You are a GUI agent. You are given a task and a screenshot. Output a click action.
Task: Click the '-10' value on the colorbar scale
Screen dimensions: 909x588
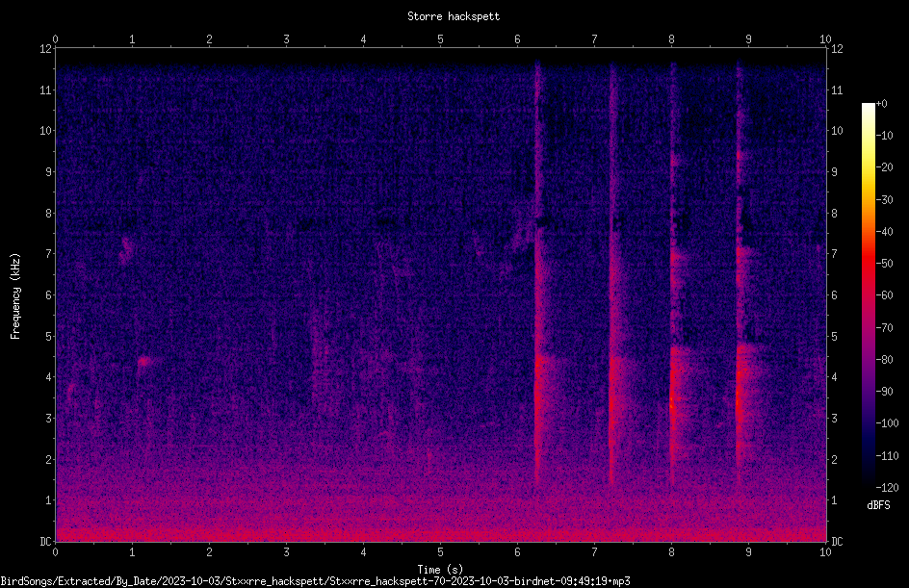tap(885, 136)
